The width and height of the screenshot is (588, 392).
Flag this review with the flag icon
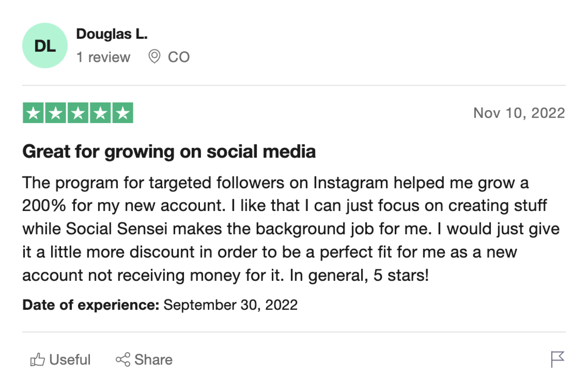557,359
